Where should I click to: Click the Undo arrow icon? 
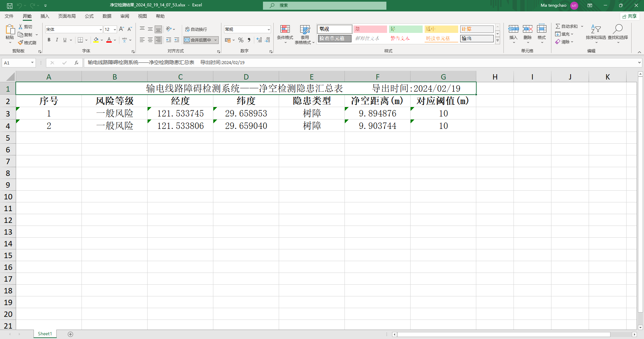pos(19,5)
